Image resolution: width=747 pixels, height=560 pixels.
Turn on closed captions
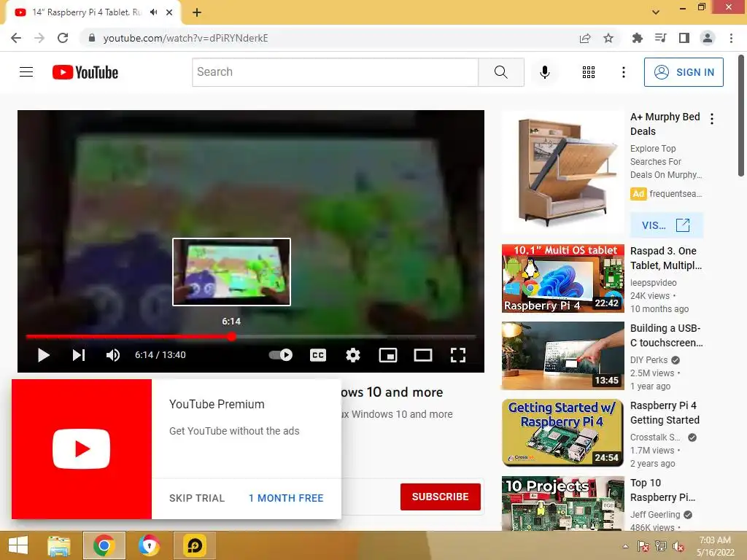tap(318, 355)
